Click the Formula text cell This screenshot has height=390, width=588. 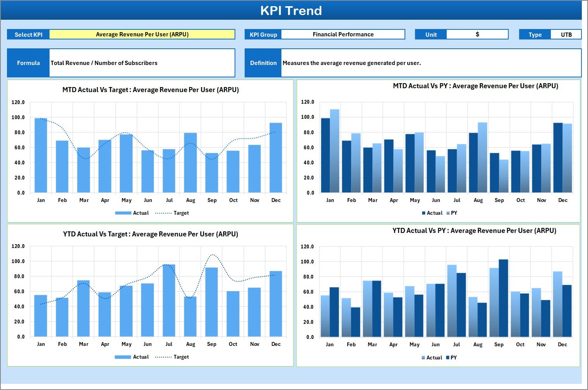(x=142, y=63)
